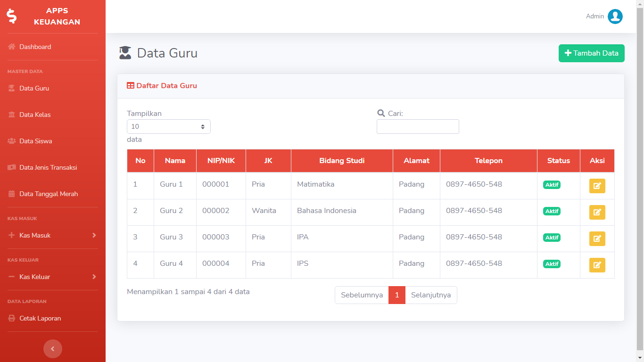This screenshot has width=644, height=362.
Task: Click the graduate icon next to Data Guru heading
Action: (125, 53)
